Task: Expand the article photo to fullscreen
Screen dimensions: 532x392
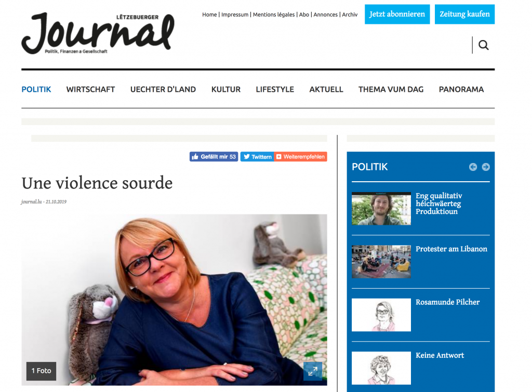Action: tap(312, 371)
